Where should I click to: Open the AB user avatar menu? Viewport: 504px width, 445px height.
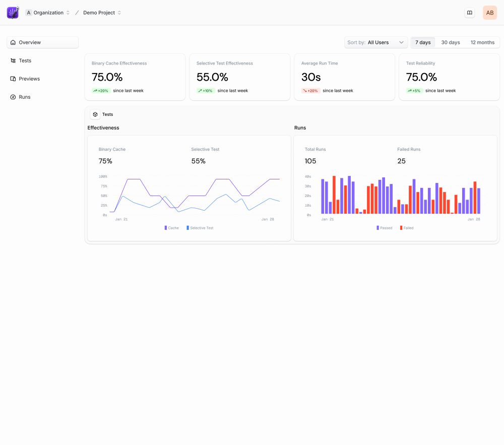[x=489, y=13]
